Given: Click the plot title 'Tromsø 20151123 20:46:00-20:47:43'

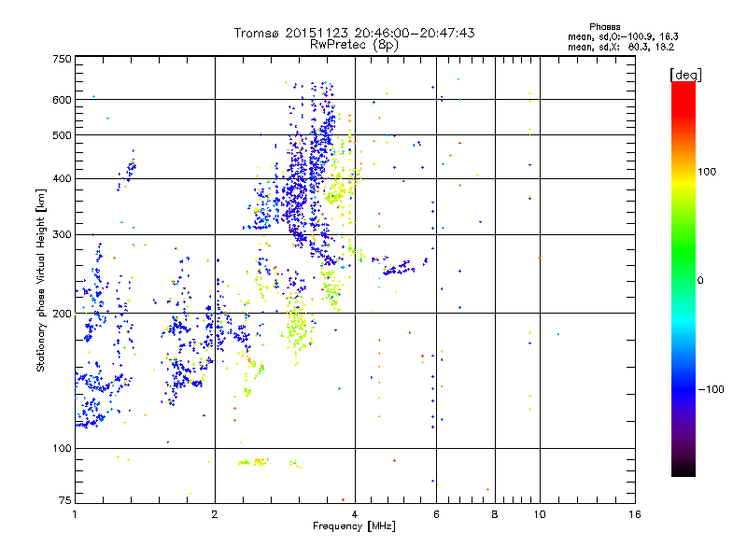Looking at the screenshot, I should pos(354,33).
